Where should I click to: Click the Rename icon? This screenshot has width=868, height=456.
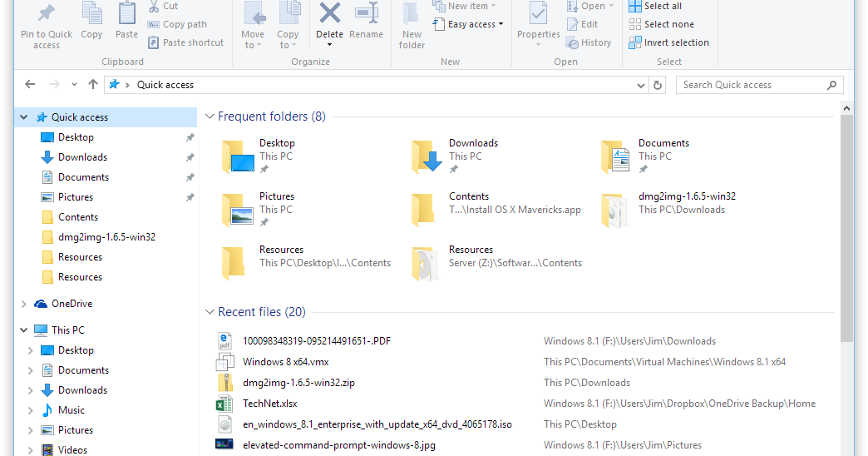367,13
